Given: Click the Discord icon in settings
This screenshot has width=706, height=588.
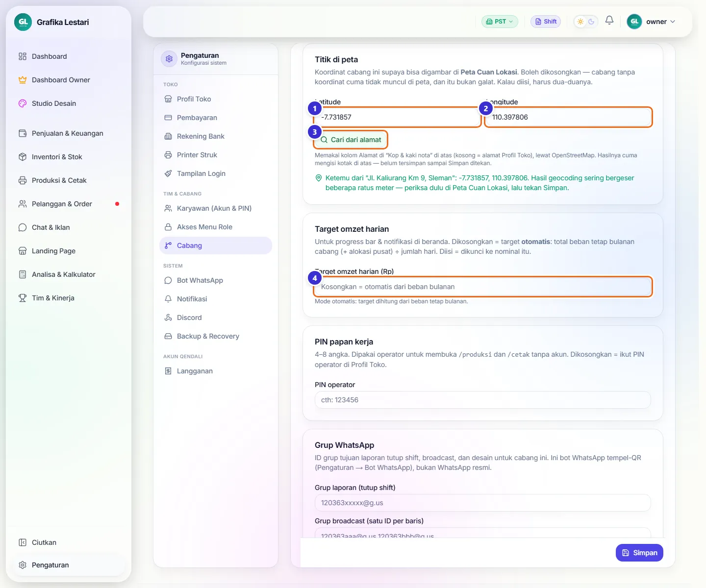Looking at the screenshot, I should tap(168, 318).
